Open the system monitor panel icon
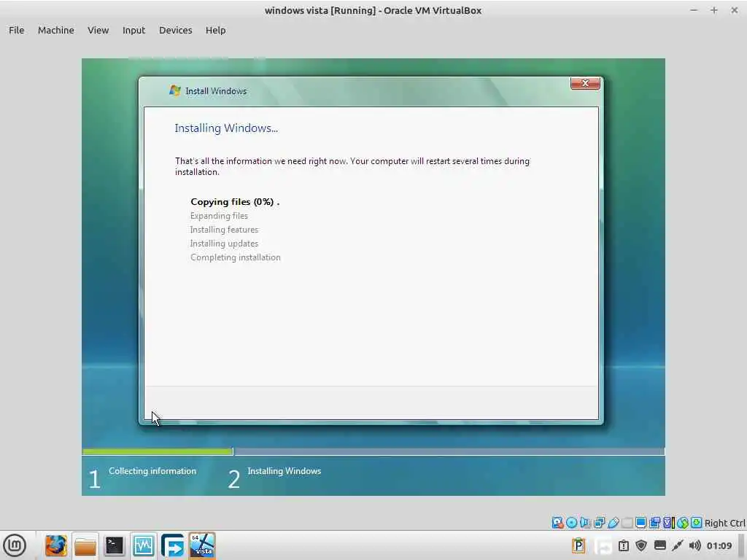The image size is (747, 560). (x=144, y=545)
